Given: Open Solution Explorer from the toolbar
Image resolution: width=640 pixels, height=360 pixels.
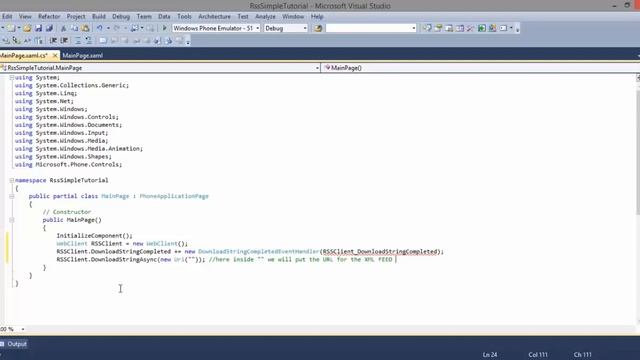Looking at the screenshot, I should [427, 28].
